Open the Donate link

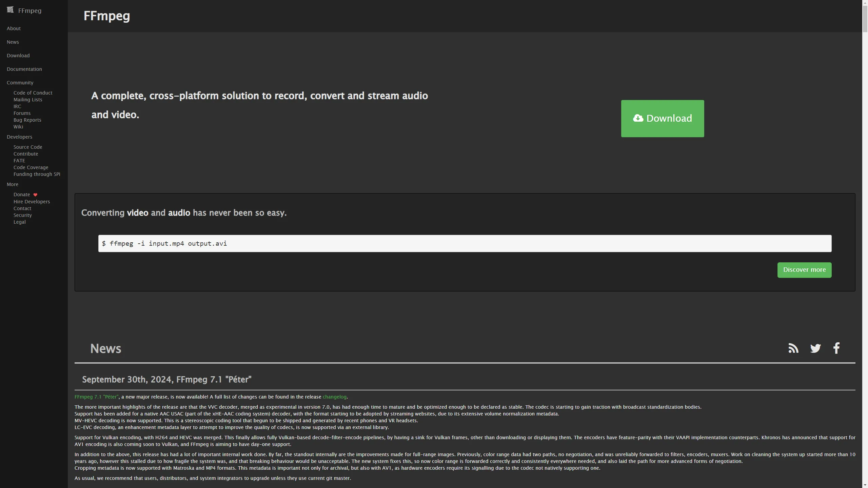tap(22, 195)
